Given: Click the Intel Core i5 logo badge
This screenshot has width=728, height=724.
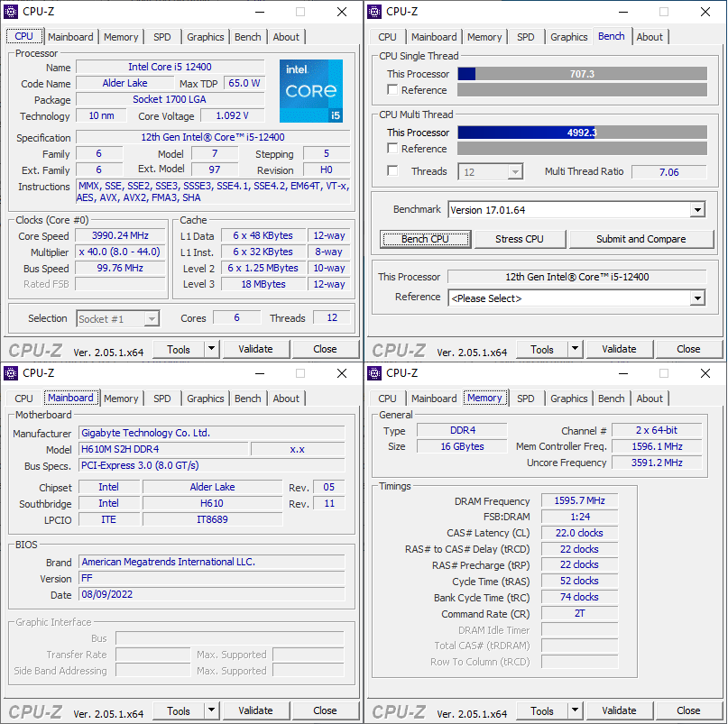Looking at the screenshot, I should pyautogui.click(x=311, y=91).
